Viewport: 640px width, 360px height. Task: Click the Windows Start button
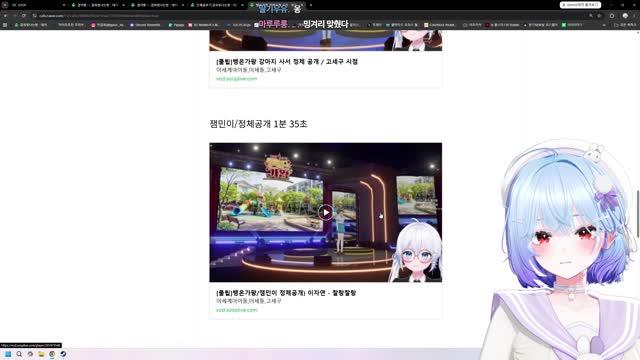point(8,354)
